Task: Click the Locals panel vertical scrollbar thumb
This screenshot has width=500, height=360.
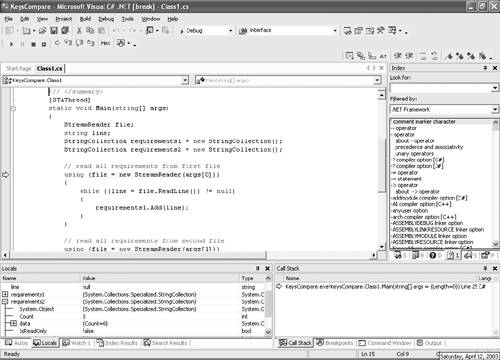Action: click(x=268, y=304)
